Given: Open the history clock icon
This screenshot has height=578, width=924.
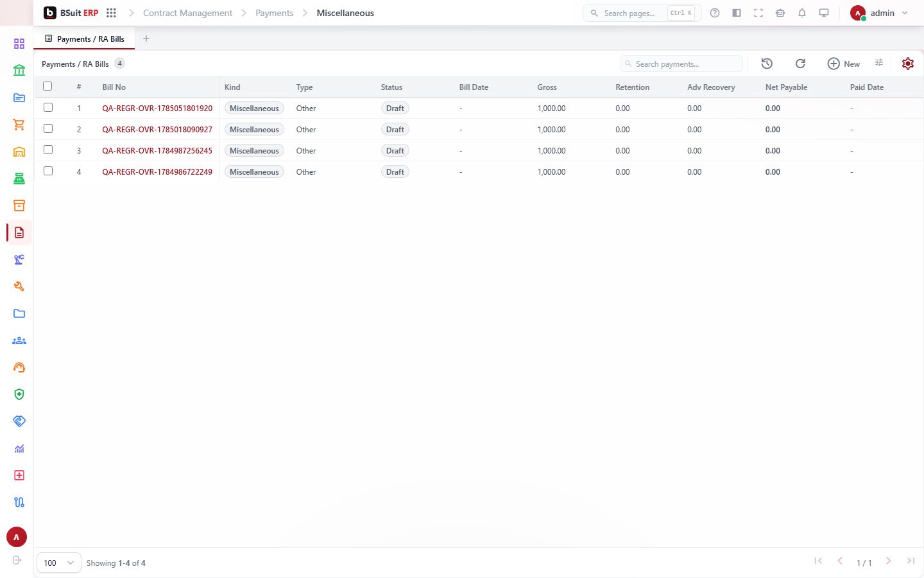Looking at the screenshot, I should pos(767,64).
